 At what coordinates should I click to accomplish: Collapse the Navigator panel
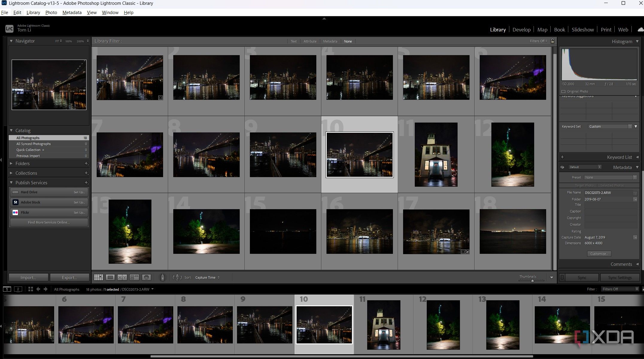[11, 41]
